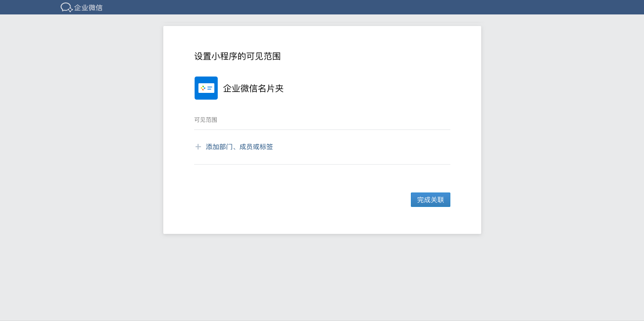644x321 pixels.
Task: Select the 企业微信名片夹 title text
Action: coord(253,88)
